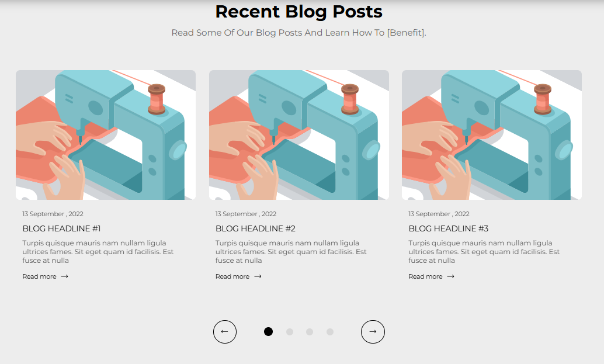Click arrow icon beside first Read more
604x364 pixels.
[x=65, y=276]
